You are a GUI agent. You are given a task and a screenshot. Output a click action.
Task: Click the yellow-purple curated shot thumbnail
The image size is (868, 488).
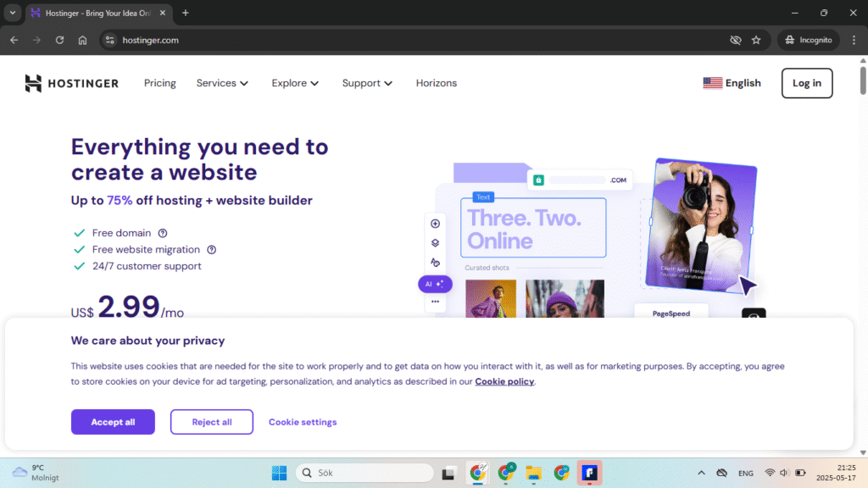pyautogui.click(x=491, y=299)
